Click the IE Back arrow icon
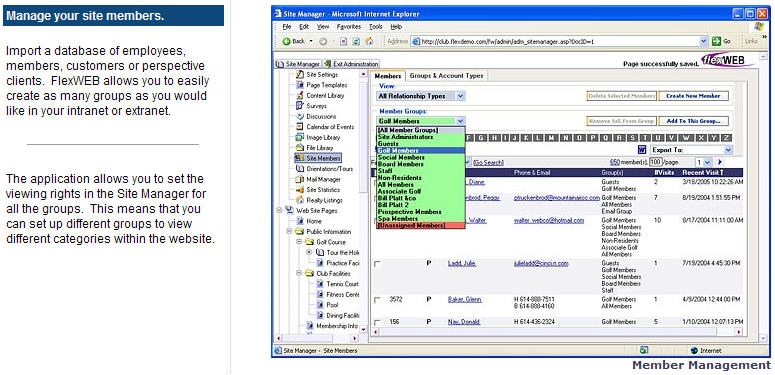This screenshot has height=375, width=775. coord(286,42)
